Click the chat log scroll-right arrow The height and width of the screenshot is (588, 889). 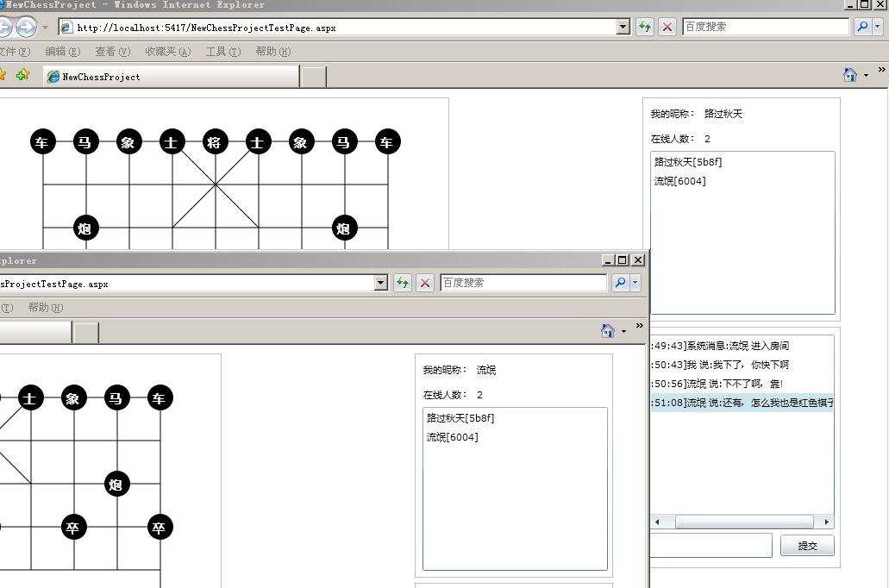point(827,522)
